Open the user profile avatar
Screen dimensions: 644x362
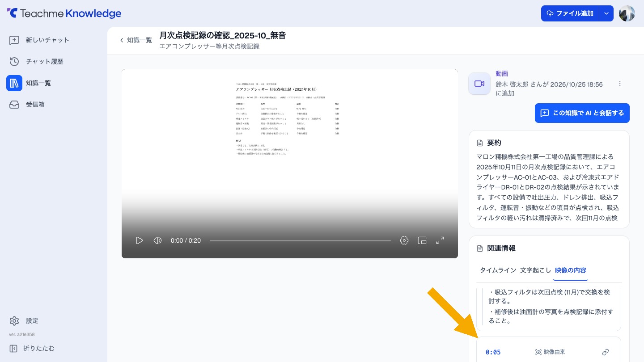coord(627,13)
